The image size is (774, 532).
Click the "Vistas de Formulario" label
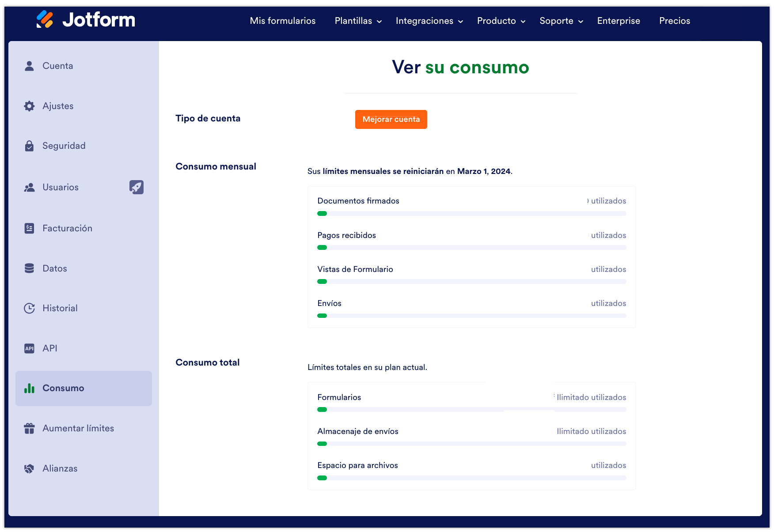click(355, 269)
